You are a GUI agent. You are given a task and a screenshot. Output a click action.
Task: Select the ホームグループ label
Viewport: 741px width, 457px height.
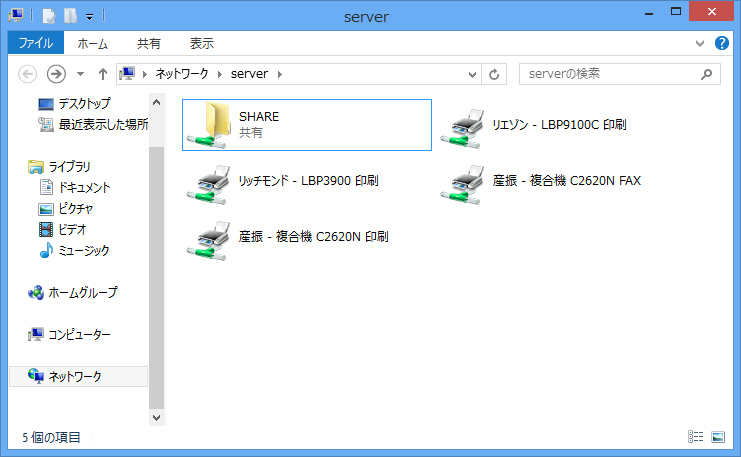tap(83, 293)
